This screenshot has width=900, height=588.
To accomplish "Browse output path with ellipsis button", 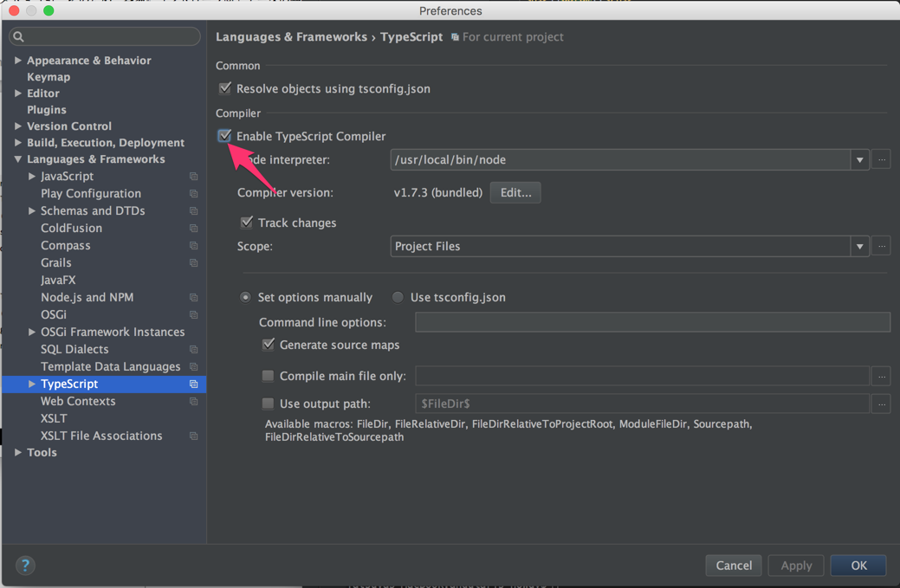I will coord(882,404).
